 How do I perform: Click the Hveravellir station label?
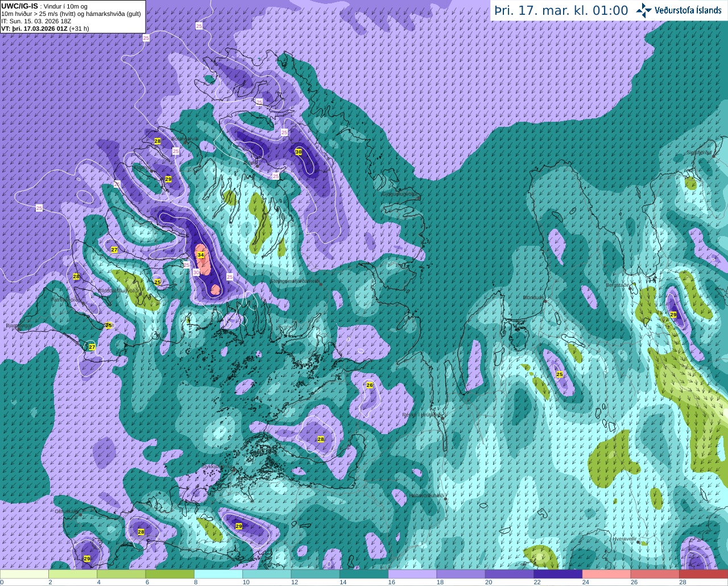[624, 539]
